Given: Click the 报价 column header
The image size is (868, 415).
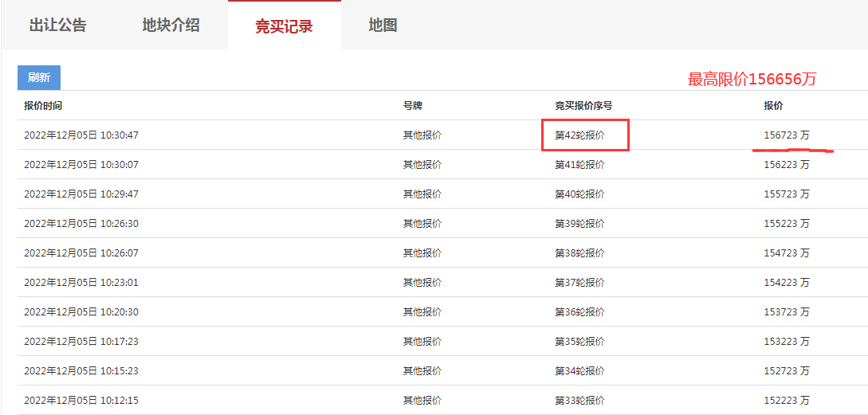Looking at the screenshot, I should [x=773, y=106].
